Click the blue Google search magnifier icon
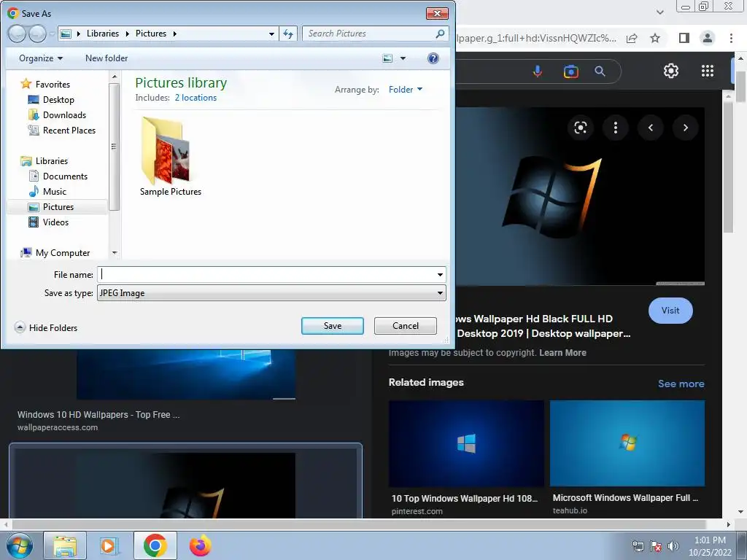747x560 pixels. tap(600, 71)
